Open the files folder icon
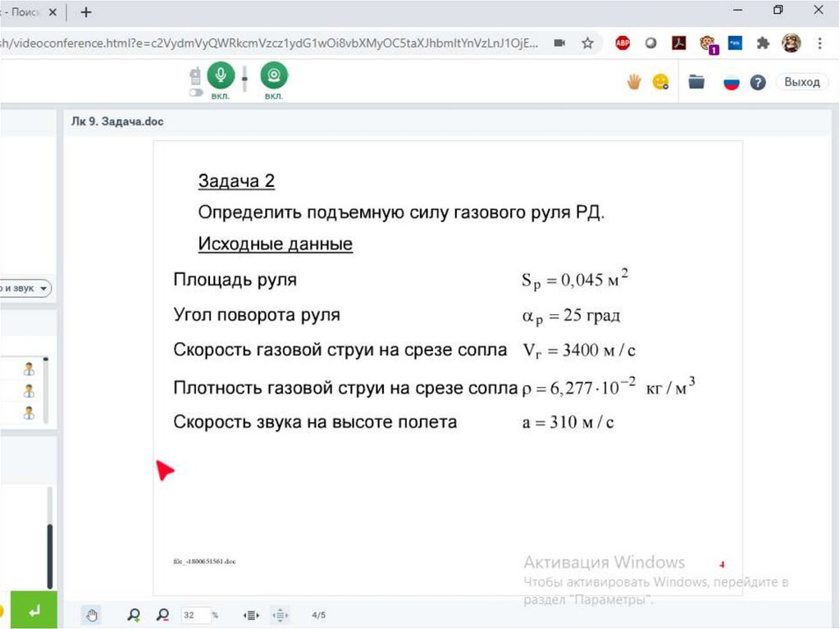The width and height of the screenshot is (840, 629). [x=696, y=82]
